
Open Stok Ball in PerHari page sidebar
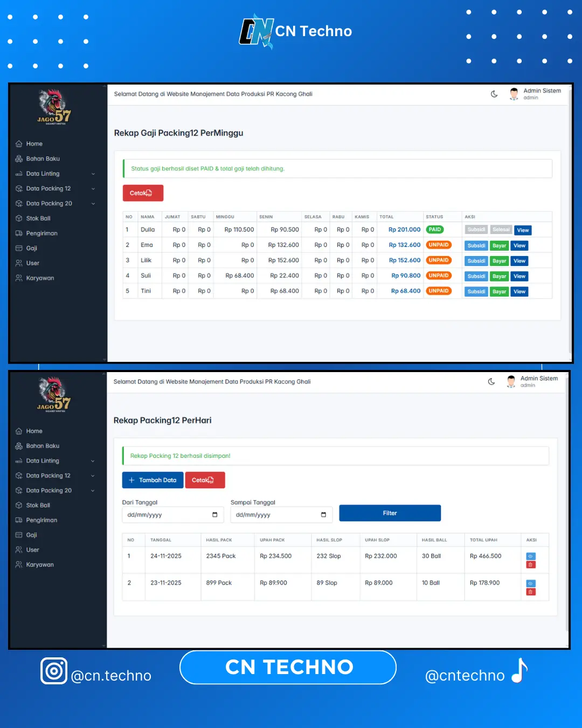38,505
